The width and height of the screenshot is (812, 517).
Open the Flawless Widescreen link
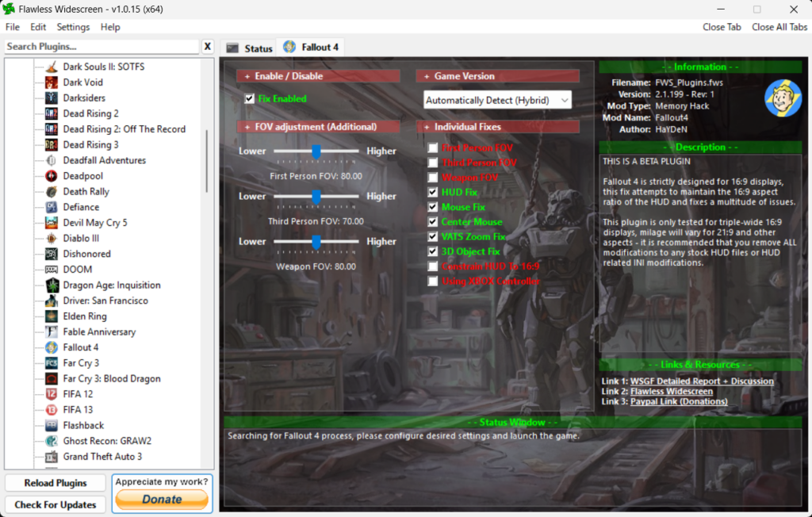coord(671,392)
